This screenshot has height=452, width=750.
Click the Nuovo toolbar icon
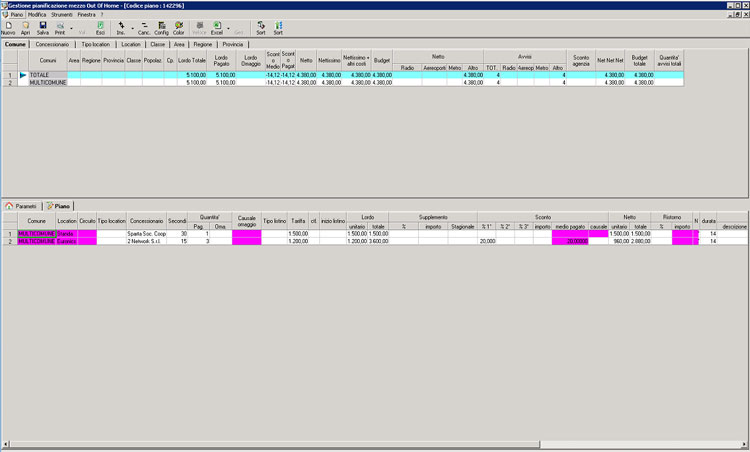pos(8,27)
